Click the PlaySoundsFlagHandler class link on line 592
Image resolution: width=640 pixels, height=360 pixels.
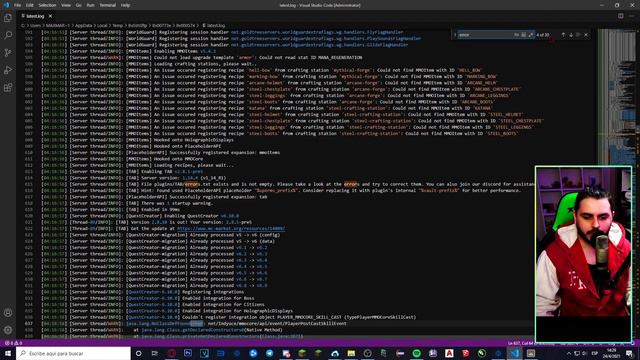[326, 38]
